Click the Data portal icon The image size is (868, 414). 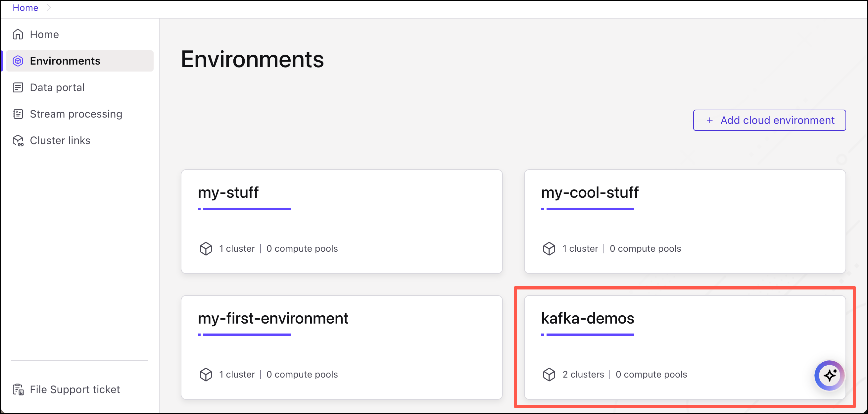click(18, 88)
